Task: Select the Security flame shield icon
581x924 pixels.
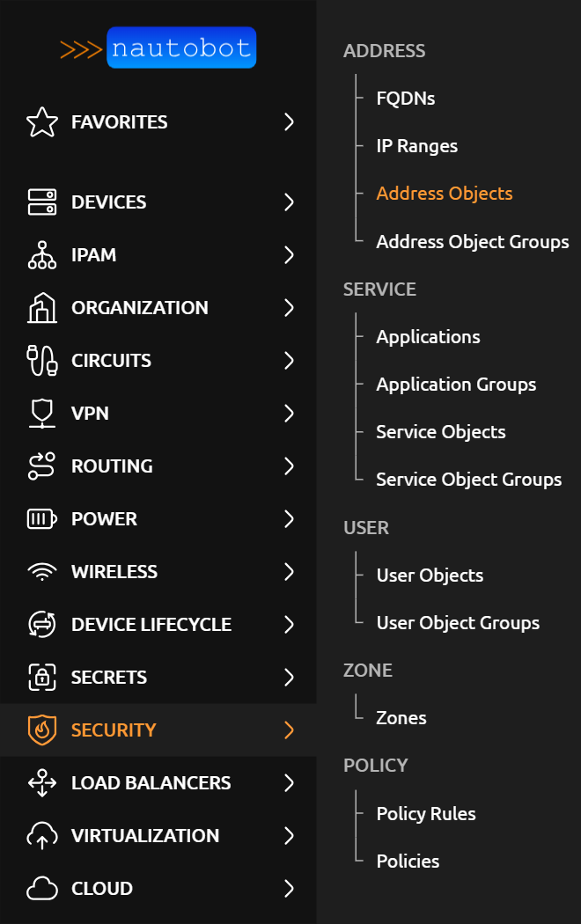Action: 41,730
